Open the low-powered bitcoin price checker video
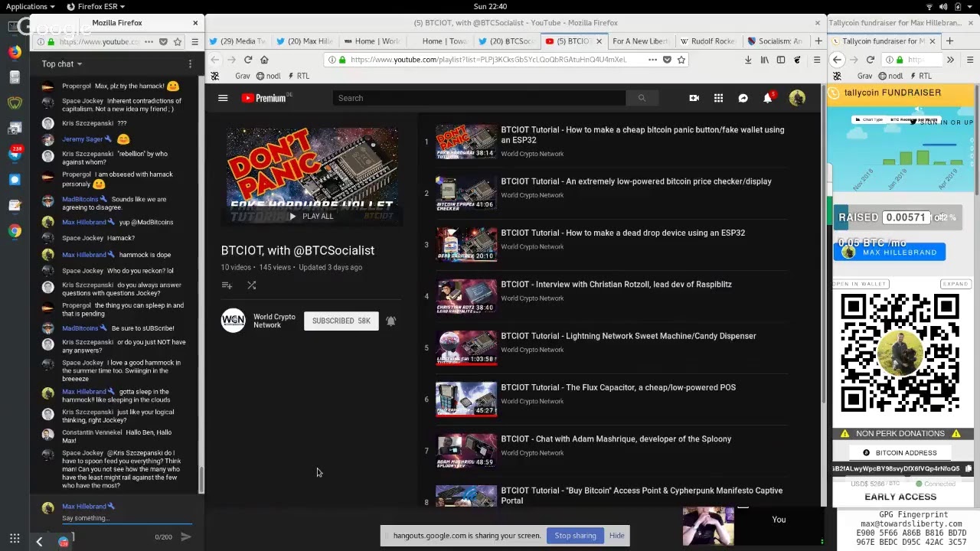The image size is (980, 551). tap(636, 181)
